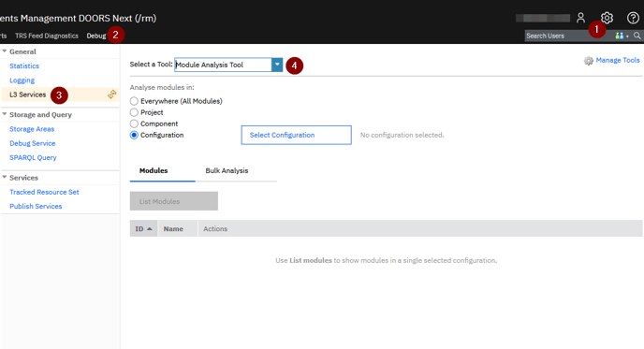
Task: Open the Debug menu tab
Action: tap(96, 36)
